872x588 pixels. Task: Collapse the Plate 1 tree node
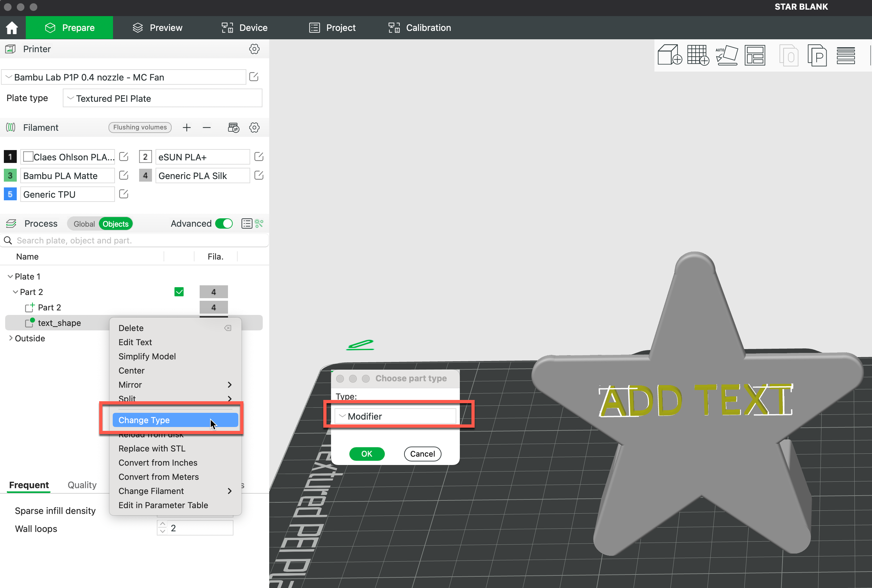coord(10,276)
